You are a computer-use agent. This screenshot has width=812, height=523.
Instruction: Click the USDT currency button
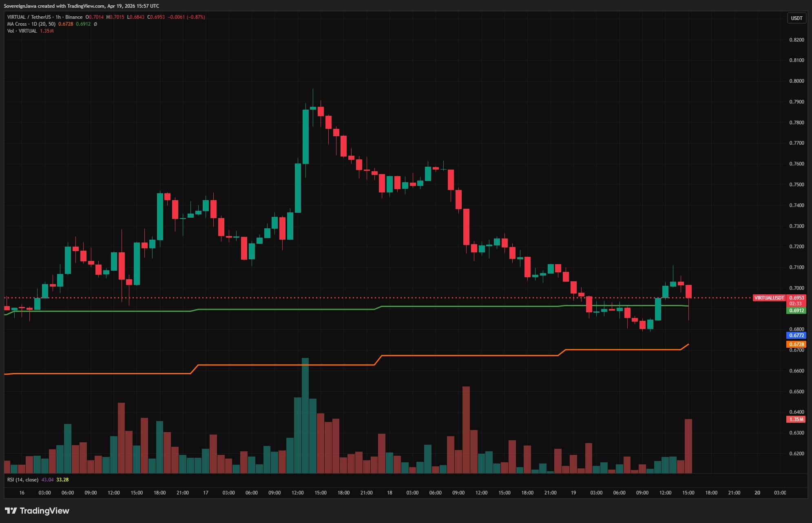click(x=797, y=18)
